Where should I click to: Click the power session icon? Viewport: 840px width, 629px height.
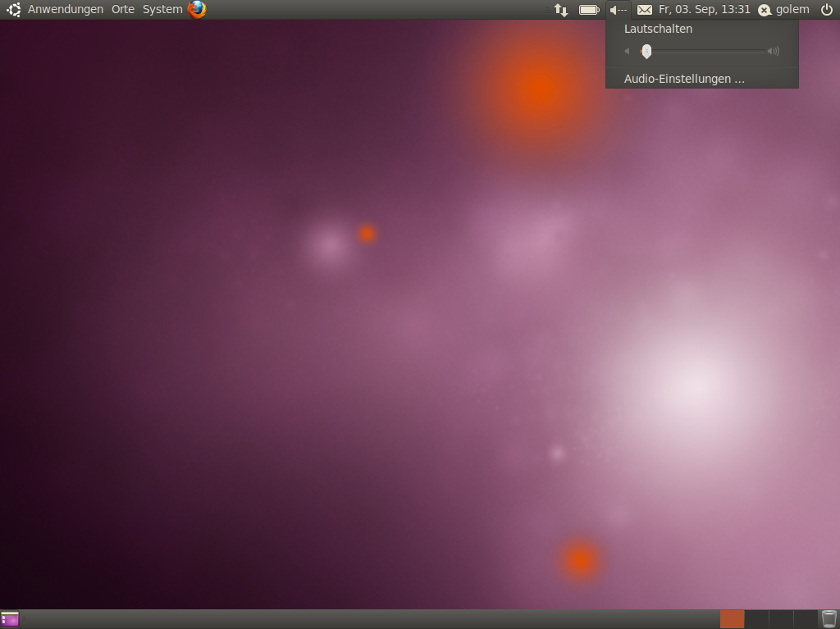(x=826, y=10)
